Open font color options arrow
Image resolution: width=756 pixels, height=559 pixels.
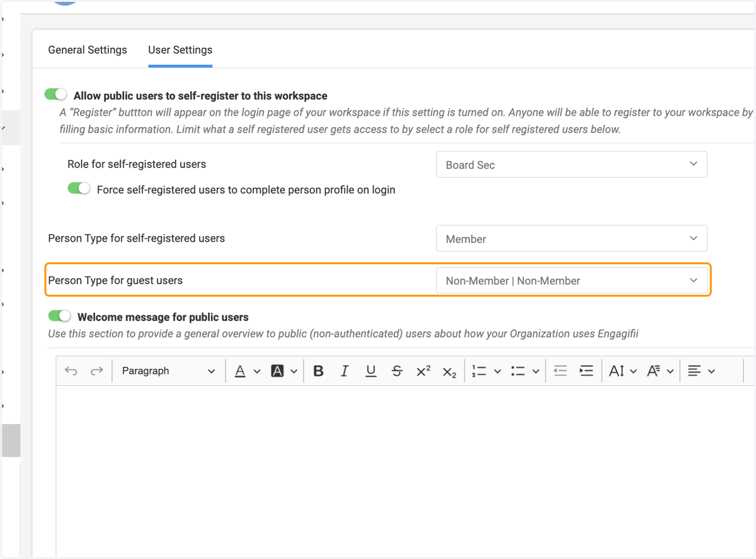pos(257,371)
